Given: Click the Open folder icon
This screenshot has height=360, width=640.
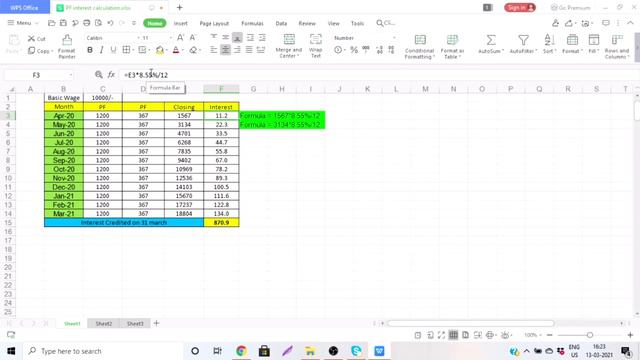Looking at the screenshot, I should [51, 23].
